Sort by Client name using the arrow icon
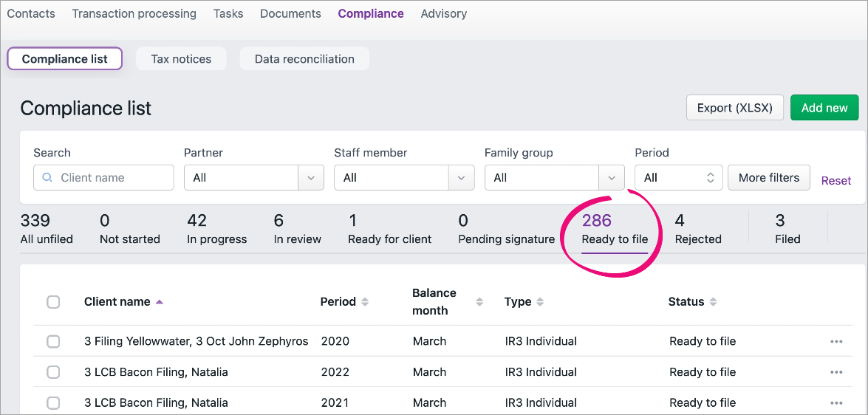This screenshot has width=868, height=415. point(160,302)
